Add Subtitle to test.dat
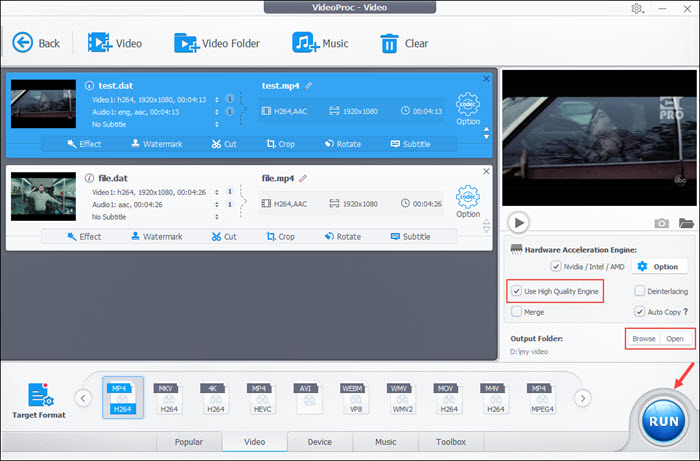700x461 pixels. pyautogui.click(x=410, y=144)
